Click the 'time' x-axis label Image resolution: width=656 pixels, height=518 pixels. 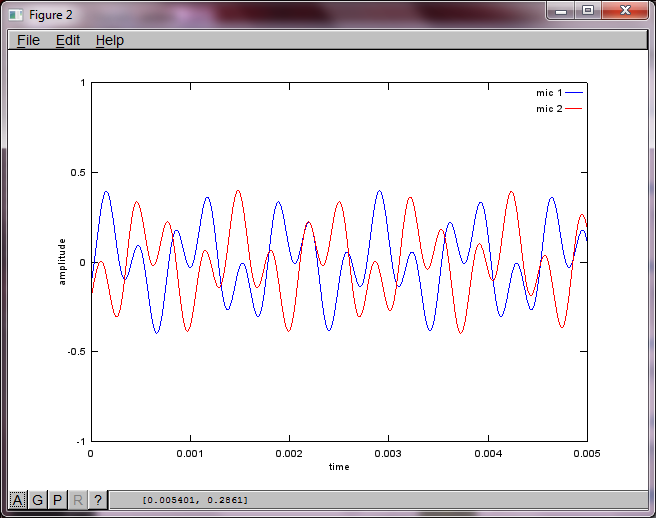339,467
